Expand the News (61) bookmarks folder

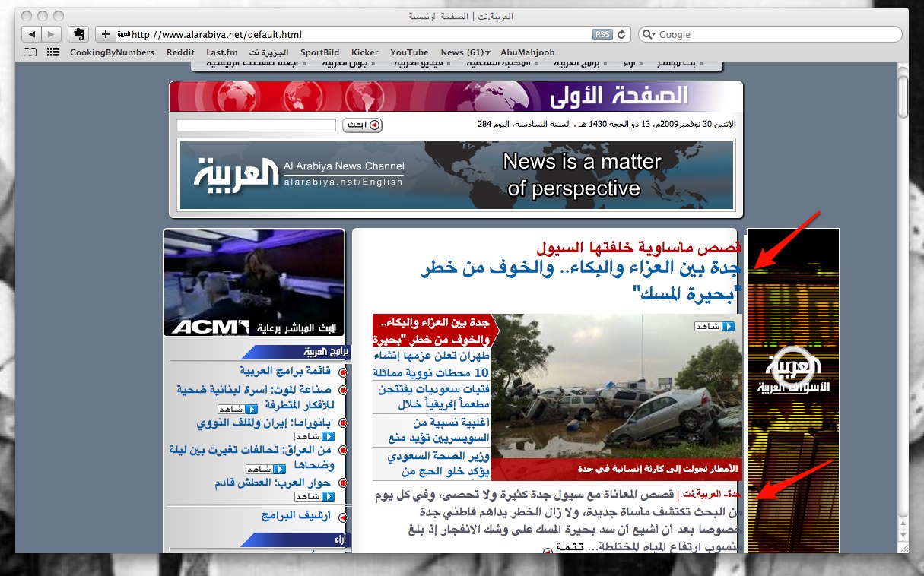click(x=465, y=52)
